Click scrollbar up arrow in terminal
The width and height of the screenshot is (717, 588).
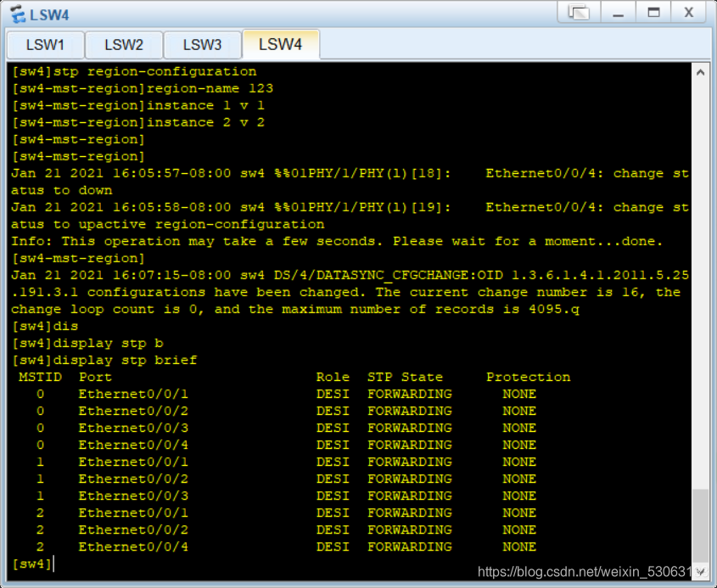(700, 72)
